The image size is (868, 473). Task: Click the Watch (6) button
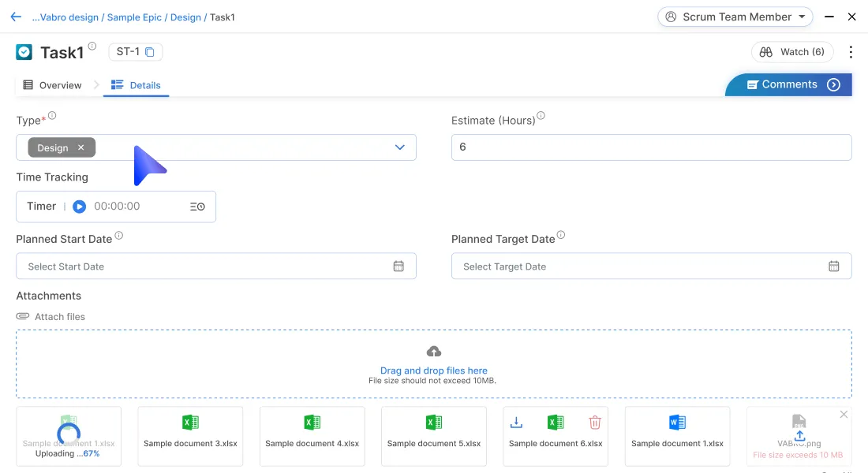(x=791, y=52)
